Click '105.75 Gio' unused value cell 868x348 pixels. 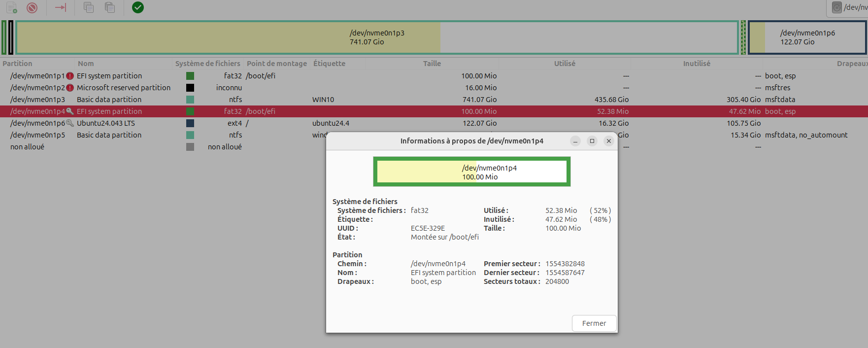tap(743, 123)
